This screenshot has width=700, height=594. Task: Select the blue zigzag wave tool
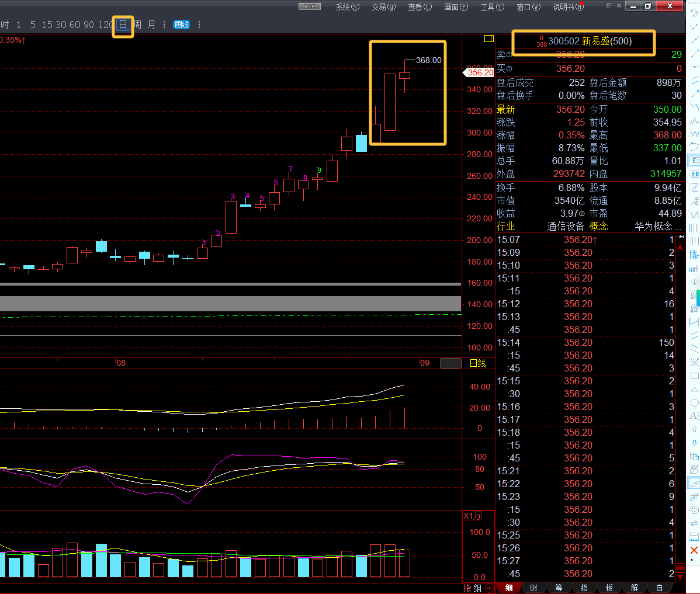694,107
